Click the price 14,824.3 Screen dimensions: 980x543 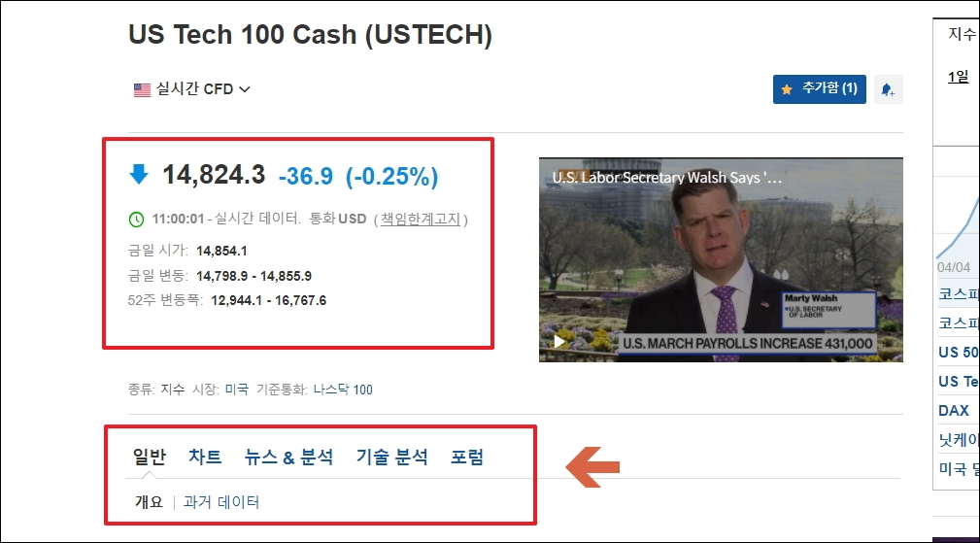pos(214,174)
